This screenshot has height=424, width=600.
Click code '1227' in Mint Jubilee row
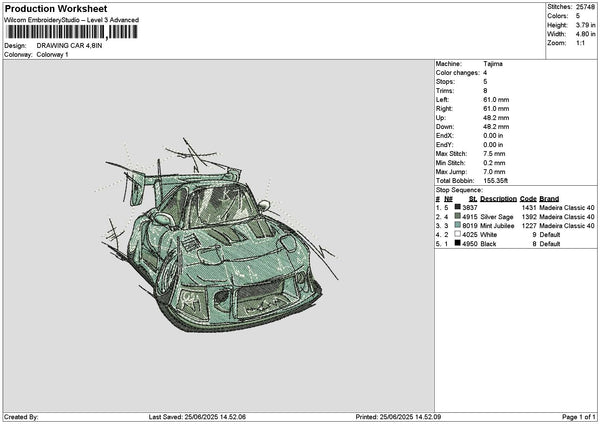point(529,226)
